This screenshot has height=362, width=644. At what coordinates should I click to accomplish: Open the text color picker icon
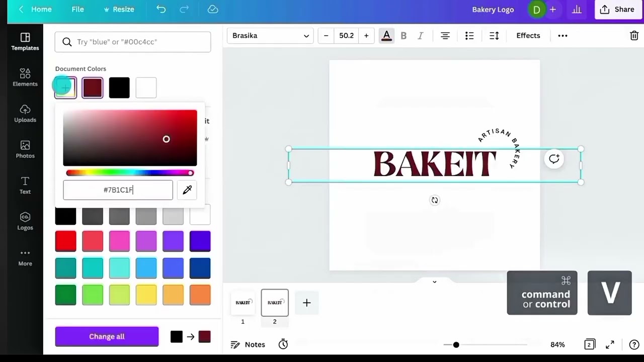386,36
